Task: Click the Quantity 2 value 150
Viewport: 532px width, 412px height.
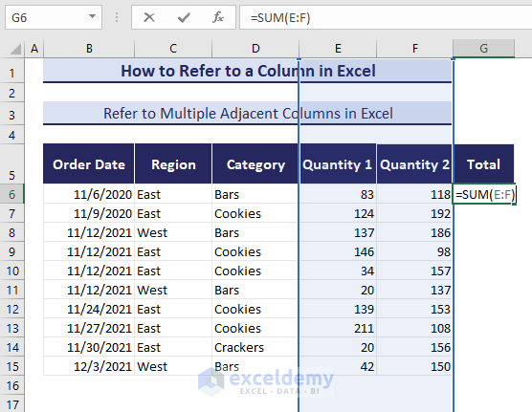Action: tap(414, 366)
